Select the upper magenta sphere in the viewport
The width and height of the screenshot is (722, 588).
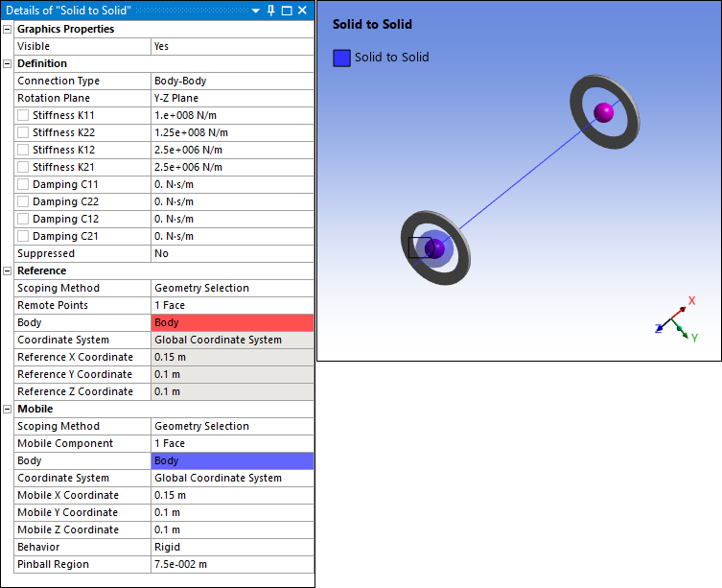tap(603, 112)
